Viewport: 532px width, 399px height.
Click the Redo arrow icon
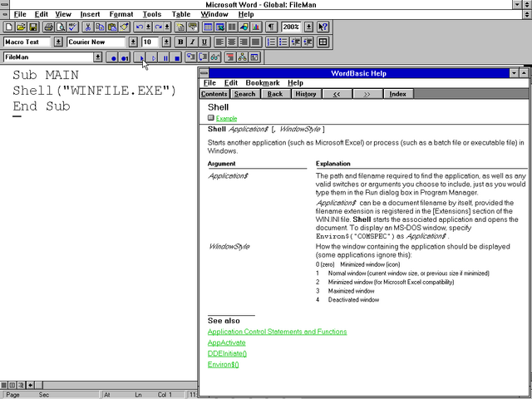159,27
